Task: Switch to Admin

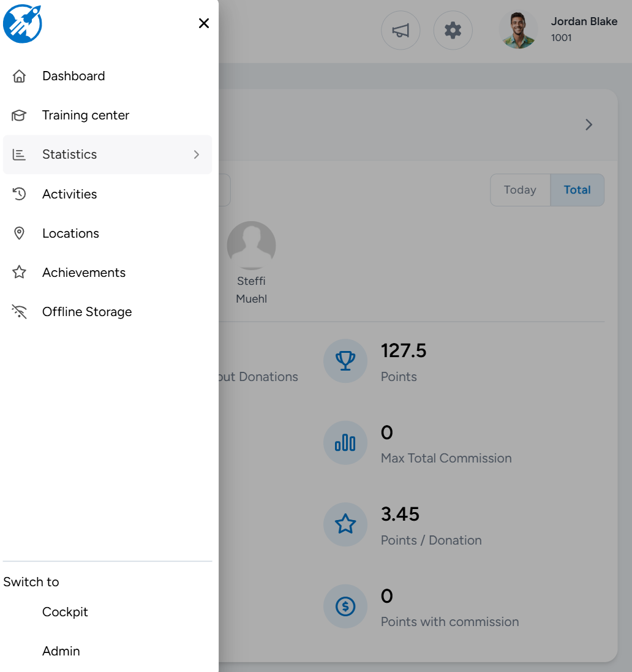Action: 61,651
